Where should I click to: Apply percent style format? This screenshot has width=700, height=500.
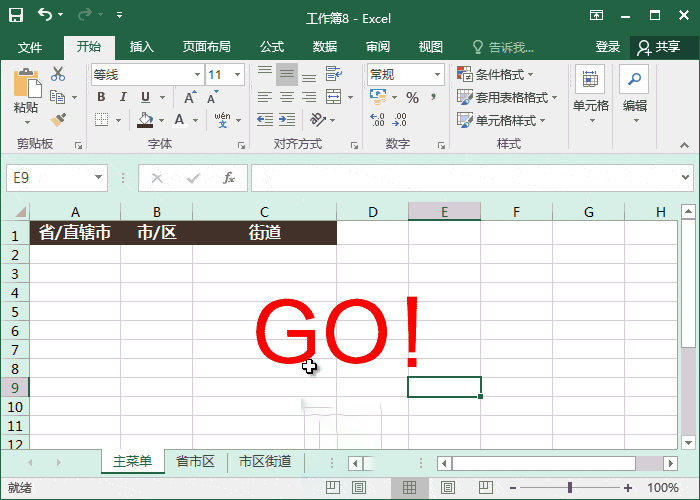pyautogui.click(x=412, y=97)
